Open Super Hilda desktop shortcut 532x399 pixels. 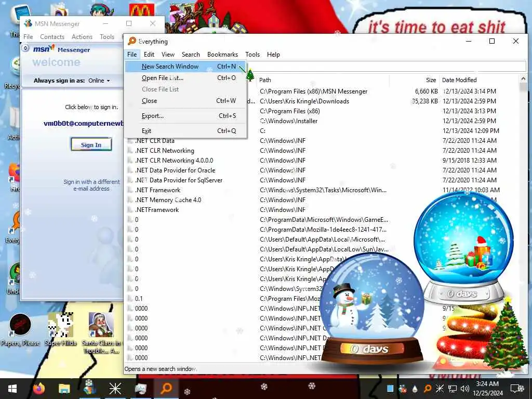pyautogui.click(x=61, y=329)
